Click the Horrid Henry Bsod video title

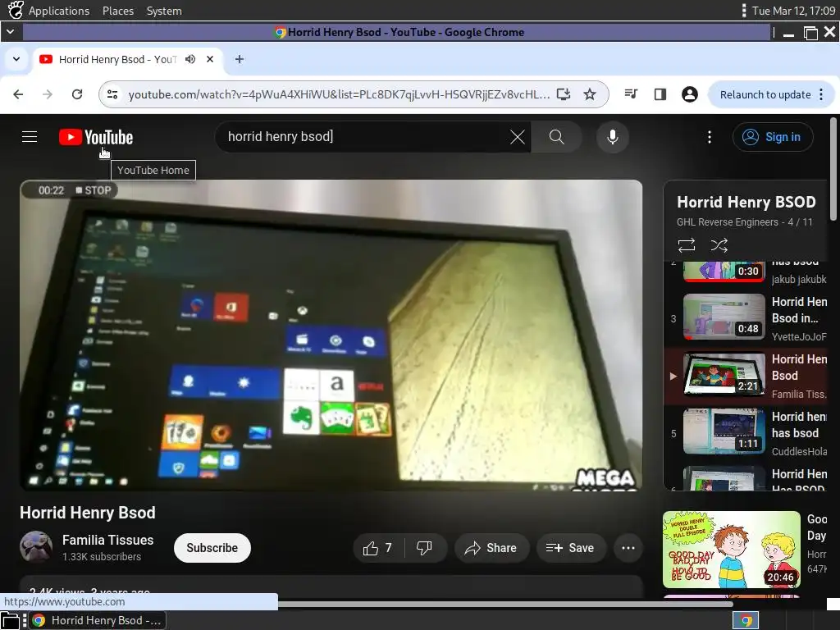click(x=87, y=513)
